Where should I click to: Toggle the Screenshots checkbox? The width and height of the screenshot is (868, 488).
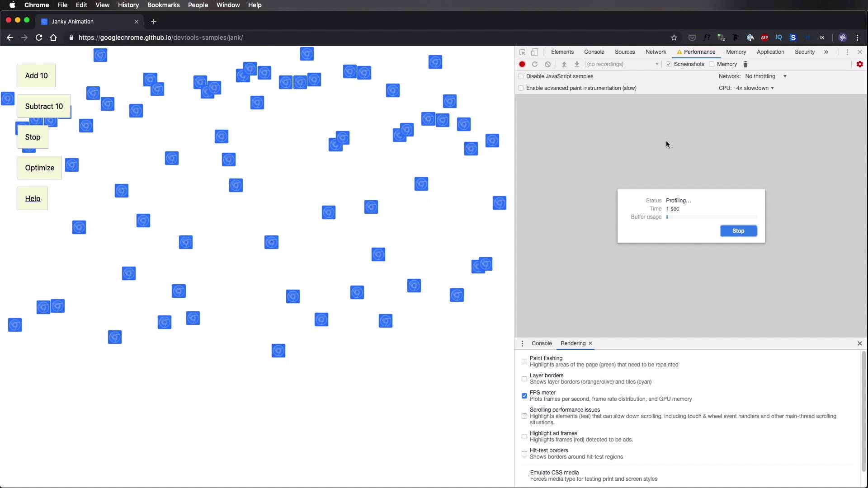pyautogui.click(x=669, y=64)
